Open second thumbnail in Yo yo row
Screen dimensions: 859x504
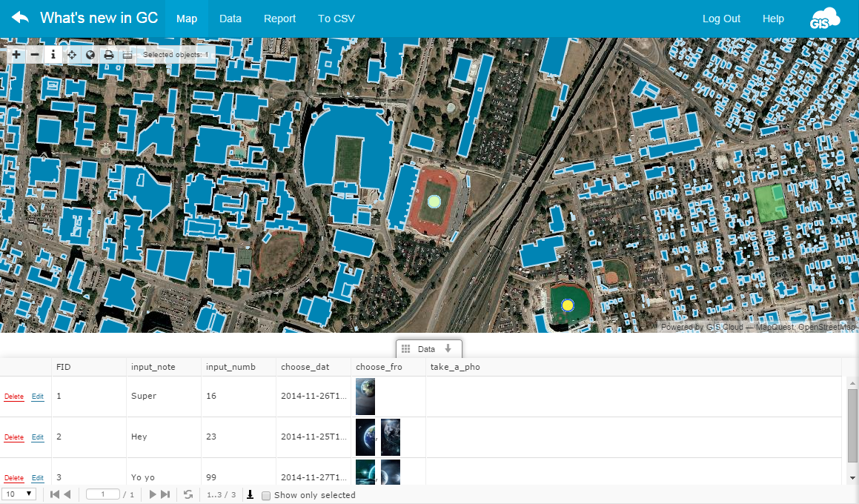[x=391, y=471]
